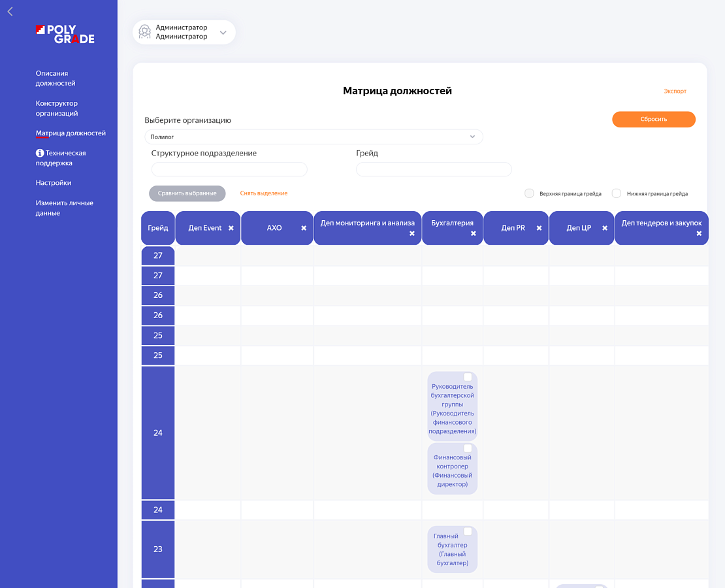Check Финансовый контролер card checkbox
This screenshot has width=725, height=588.
pos(468,448)
